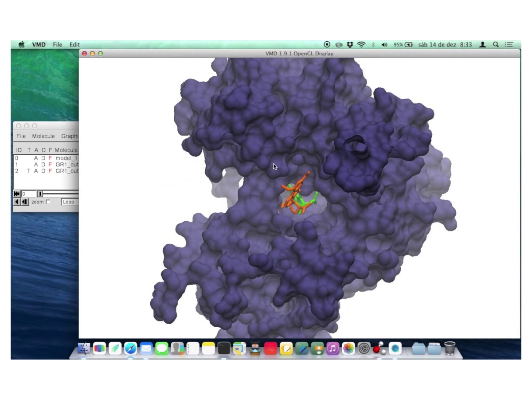Toggle Displayed flag D for molecule 1

click(x=43, y=164)
